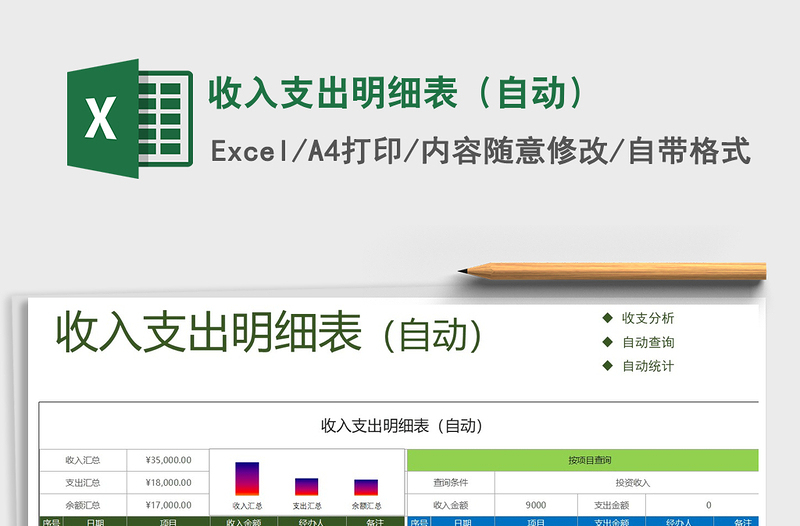Image resolution: width=800 pixels, height=526 pixels.
Task: Click 项目 column header in blue table
Action: tap(536, 521)
